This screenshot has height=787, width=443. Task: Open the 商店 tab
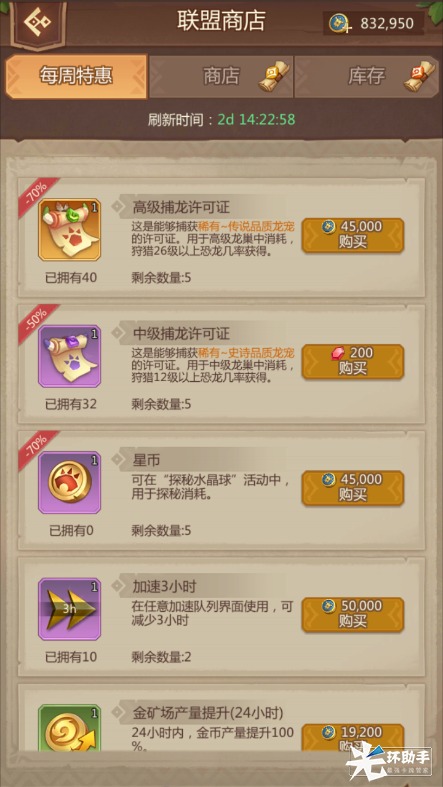click(221, 76)
